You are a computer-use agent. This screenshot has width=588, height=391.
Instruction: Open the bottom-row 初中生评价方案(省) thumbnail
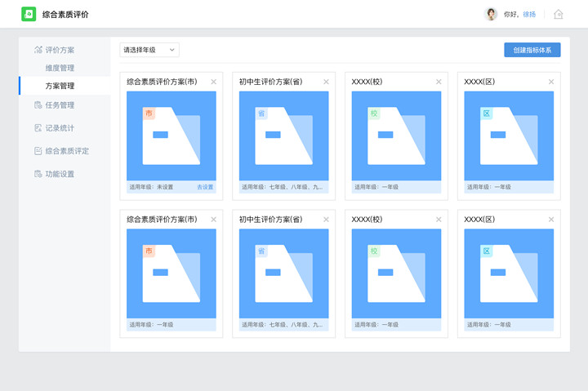point(284,273)
